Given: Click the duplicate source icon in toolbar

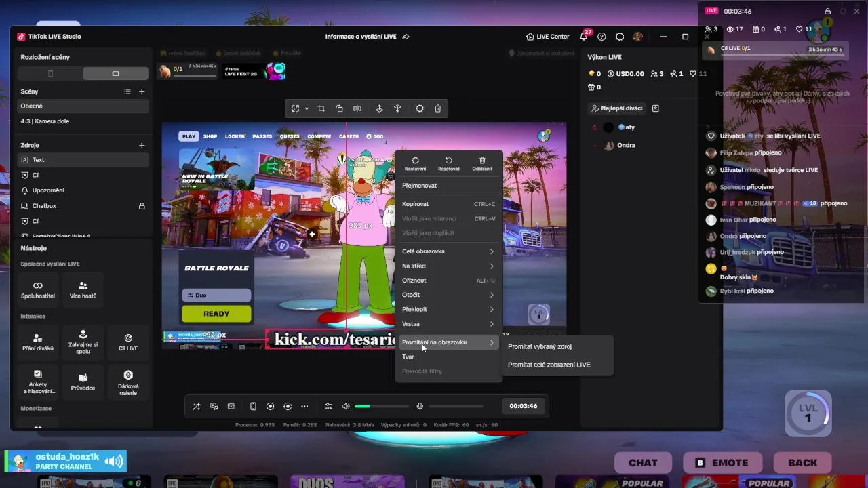Looking at the screenshot, I should (339, 108).
